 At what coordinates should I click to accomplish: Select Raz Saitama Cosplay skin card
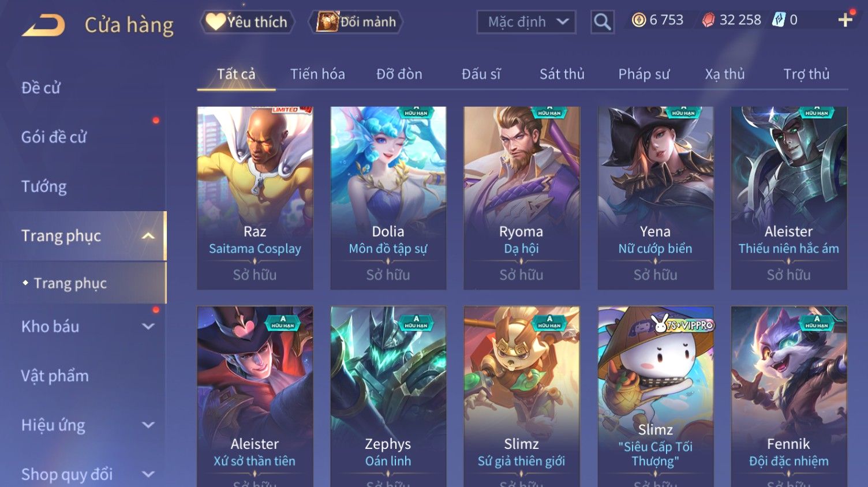[x=255, y=198]
